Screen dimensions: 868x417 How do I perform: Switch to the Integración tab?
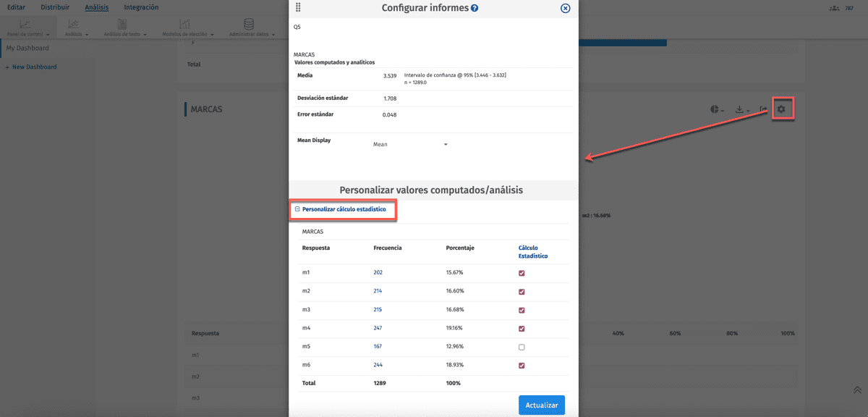[141, 7]
